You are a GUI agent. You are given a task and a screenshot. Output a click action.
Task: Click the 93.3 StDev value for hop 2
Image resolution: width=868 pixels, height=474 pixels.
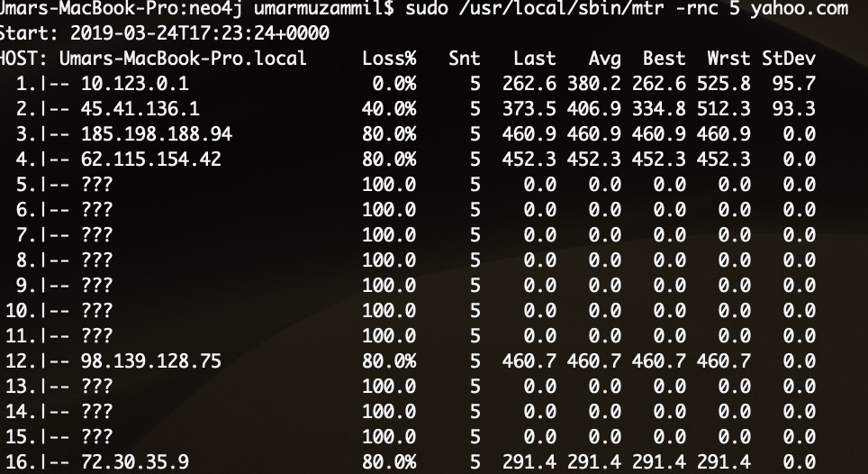point(794,108)
